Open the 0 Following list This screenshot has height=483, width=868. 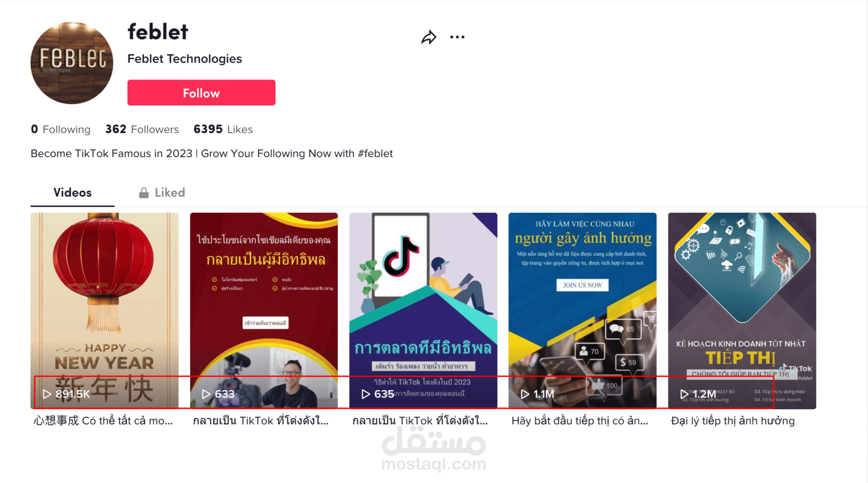click(60, 129)
